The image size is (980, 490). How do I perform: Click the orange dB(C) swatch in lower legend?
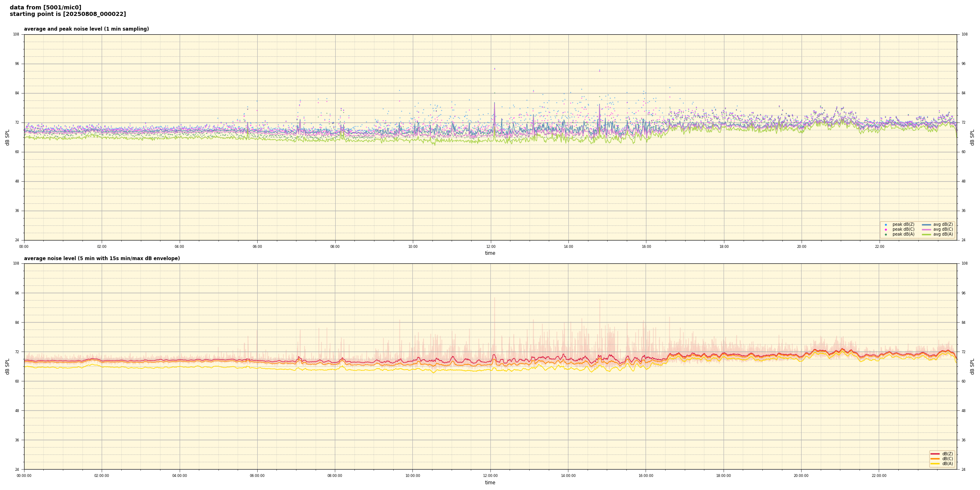(935, 459)
